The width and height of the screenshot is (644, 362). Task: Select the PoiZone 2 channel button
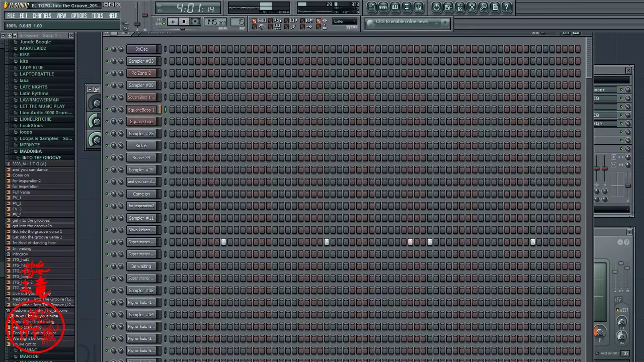(x=141, y=73)
